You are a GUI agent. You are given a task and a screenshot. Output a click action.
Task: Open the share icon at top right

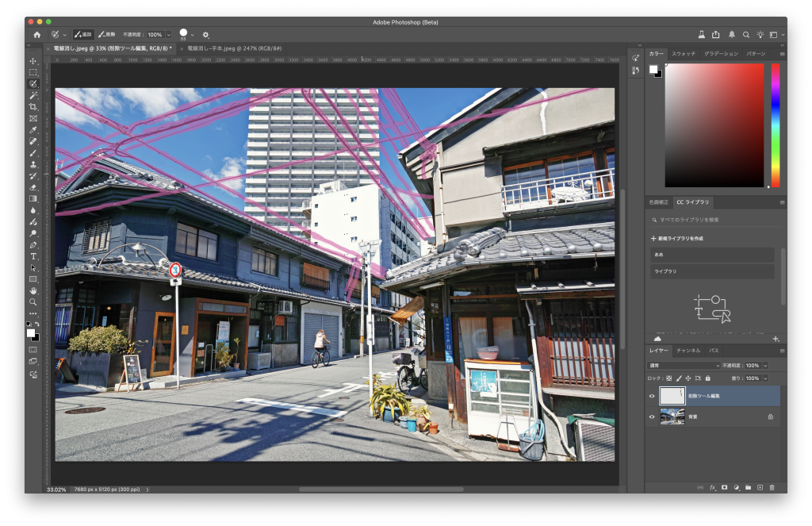point(716,35)
